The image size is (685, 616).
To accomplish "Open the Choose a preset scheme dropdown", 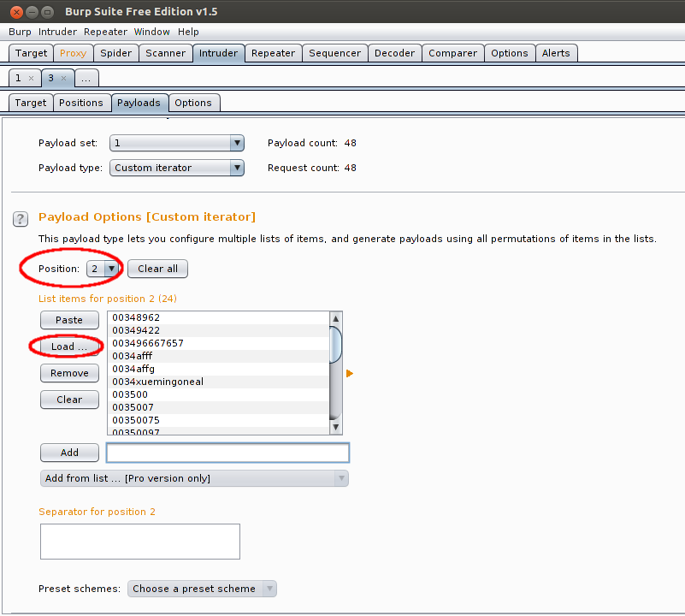I will coord(202,589).
